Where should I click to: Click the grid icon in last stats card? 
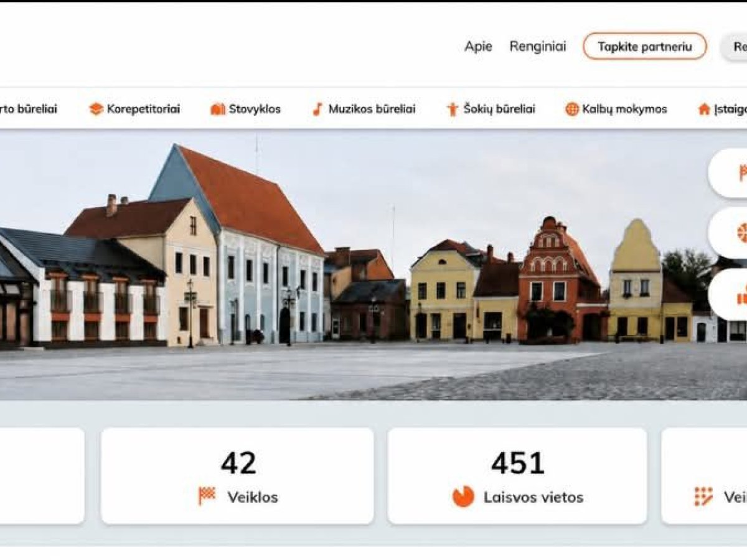tap(703, 496)
